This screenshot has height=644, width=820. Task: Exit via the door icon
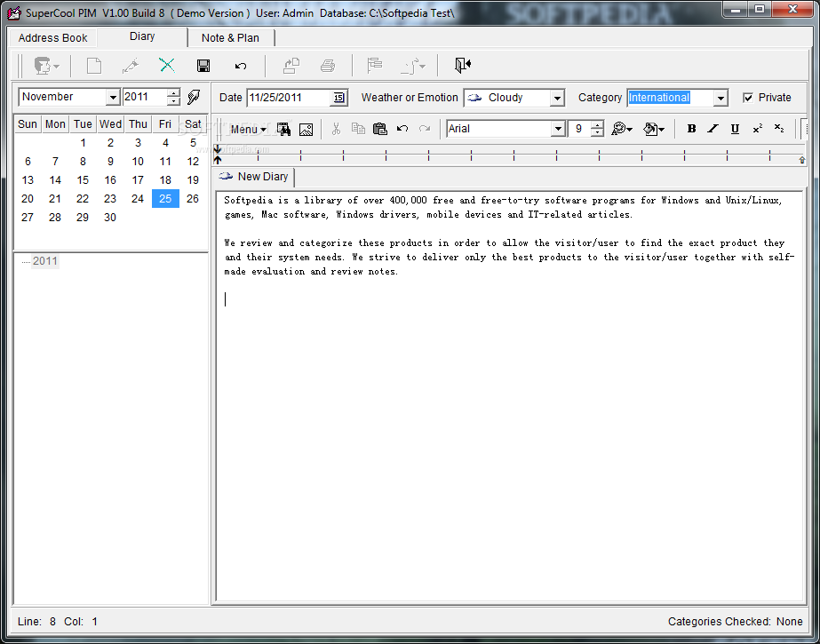(x=463, y=65)
